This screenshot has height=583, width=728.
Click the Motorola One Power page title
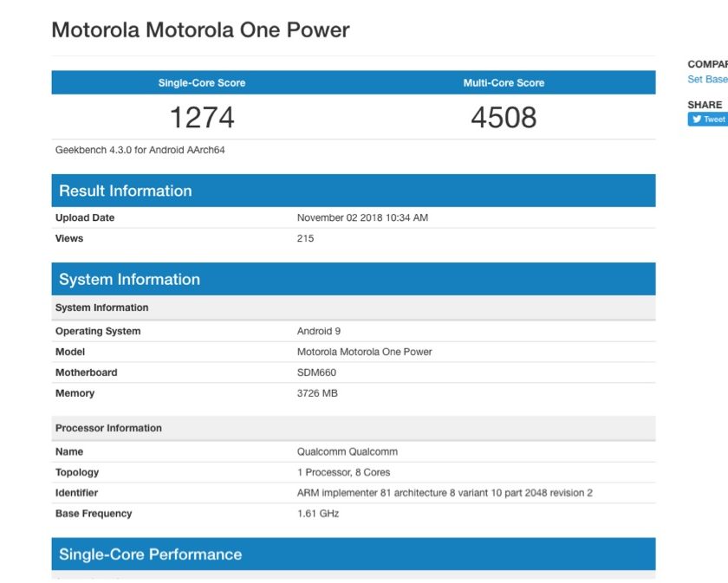pyautogui.click(x=200, y=29)
